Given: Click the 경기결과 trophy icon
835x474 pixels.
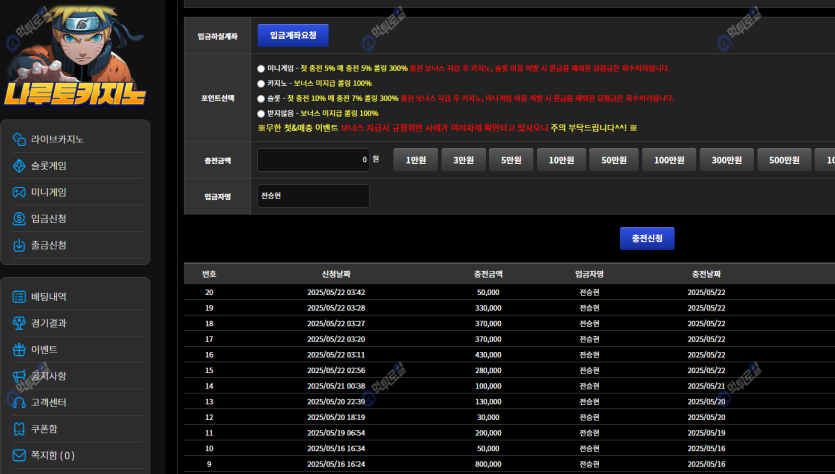Looking at the screenshot, I should 19,323.
